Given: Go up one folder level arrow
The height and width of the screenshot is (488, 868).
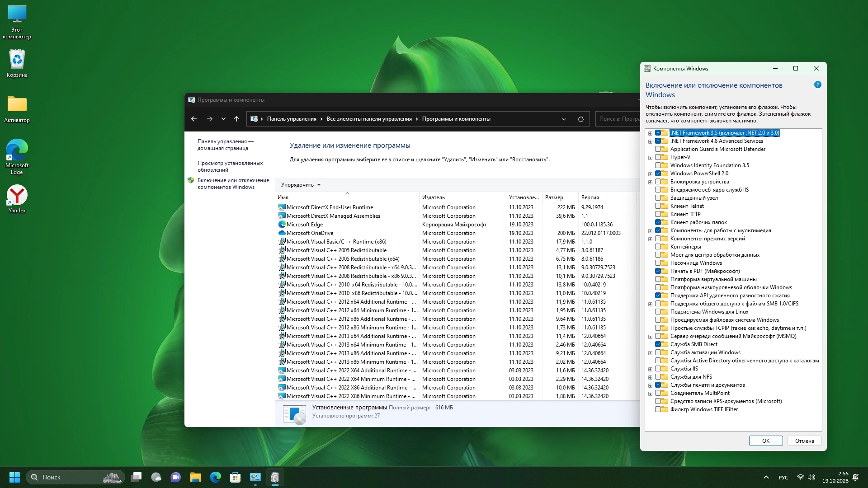Looking at the screenshot, I should tap(236, 119).
